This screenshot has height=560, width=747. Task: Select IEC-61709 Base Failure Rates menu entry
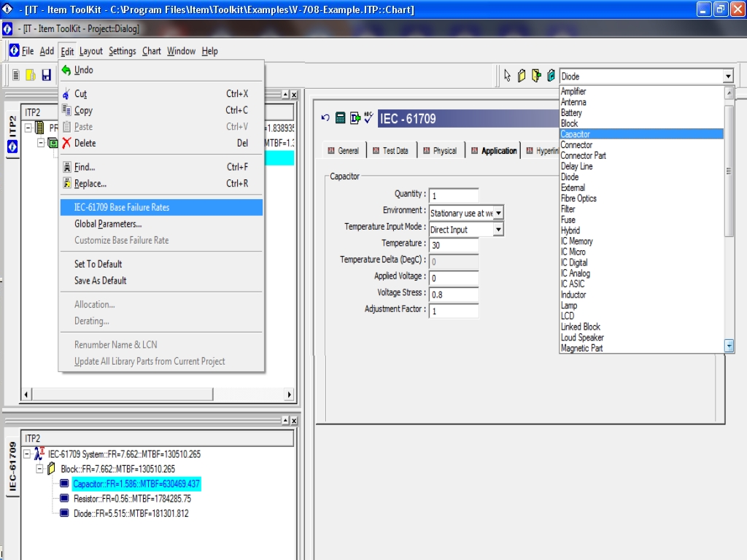tap(161, 208)
